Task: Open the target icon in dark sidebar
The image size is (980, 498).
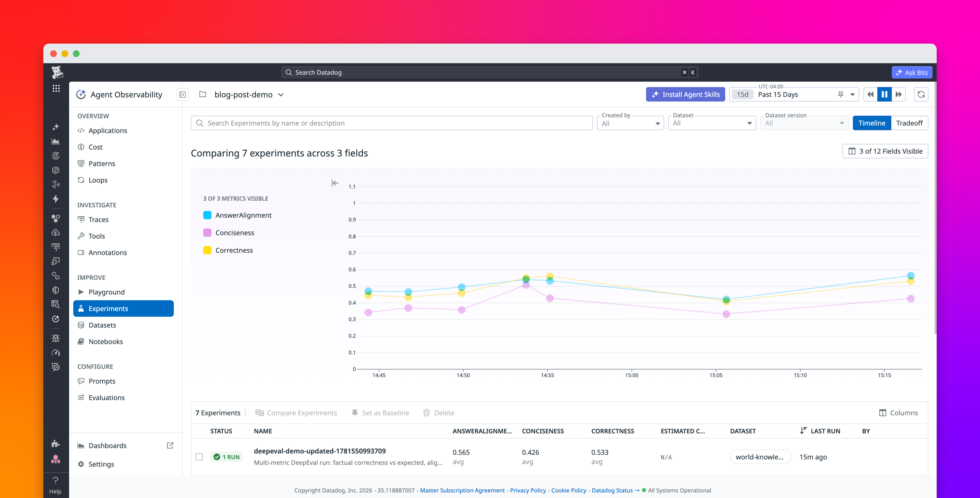Action: point(55,156)
